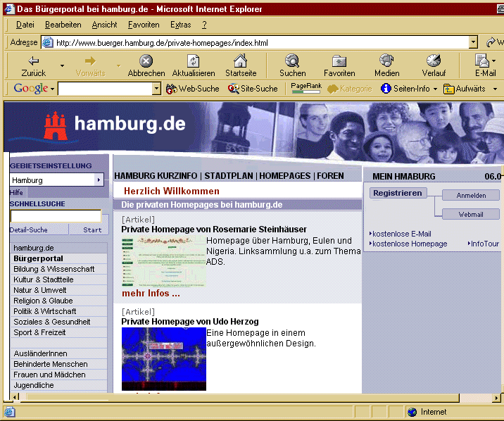Select Bildung & Wissenschaft in the sidebar
The width and height of the screenshot is (504, 421).
[54, 269]
